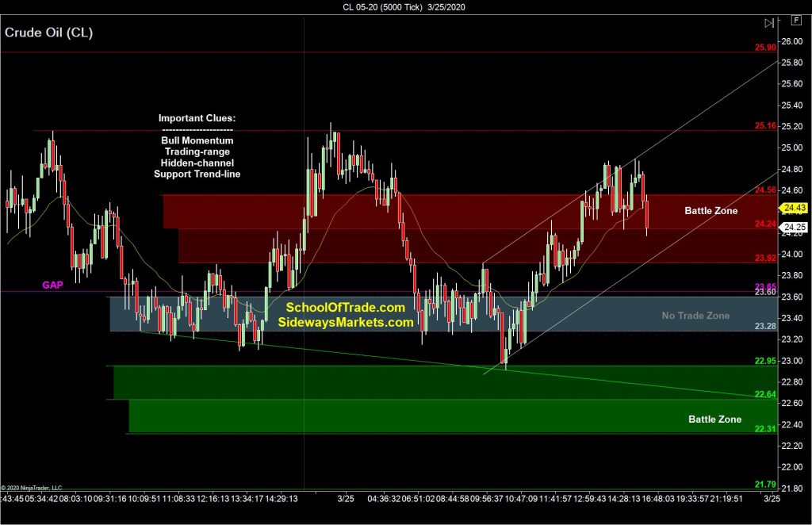Viewport: 812px width, 525px height.
Task: Click 22.20 on the price axis
Action: click(x=792, y=445)
